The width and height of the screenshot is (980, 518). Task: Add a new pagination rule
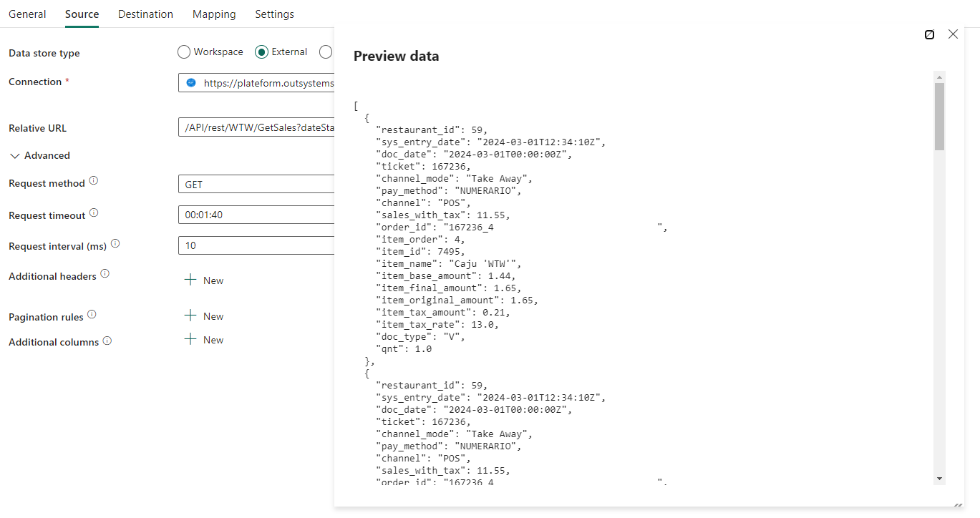tap(204, 316)
